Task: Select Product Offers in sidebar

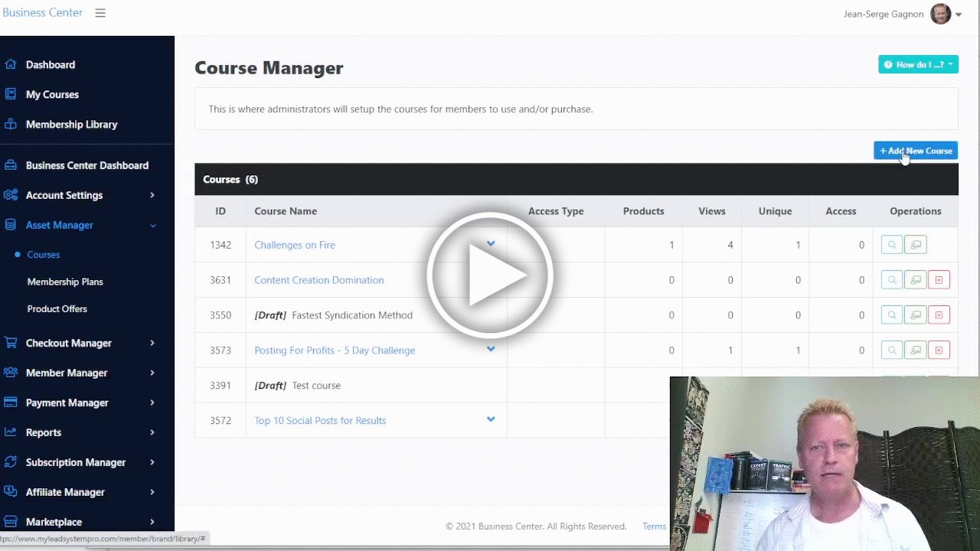Action: 57,309
